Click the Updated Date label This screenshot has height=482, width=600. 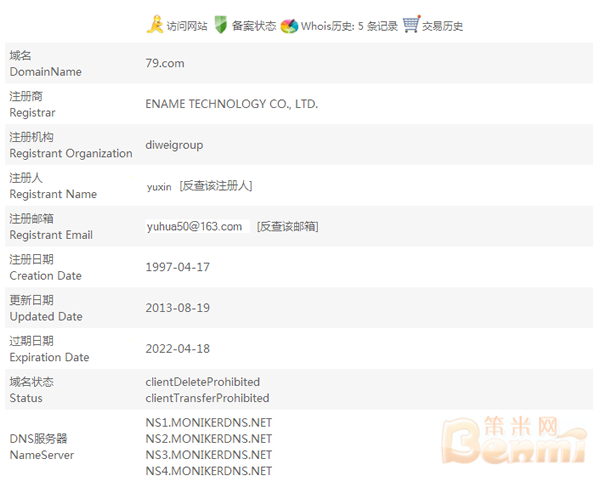tap(46, 317)
